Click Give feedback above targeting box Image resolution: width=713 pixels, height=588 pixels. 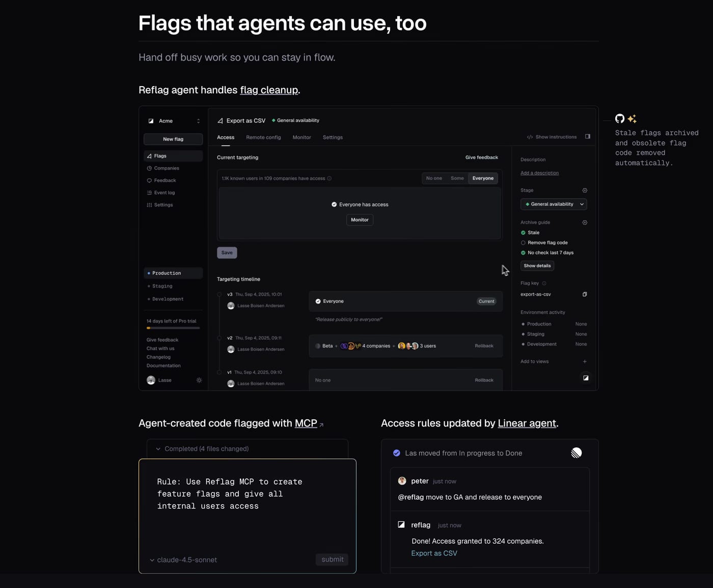482,157
